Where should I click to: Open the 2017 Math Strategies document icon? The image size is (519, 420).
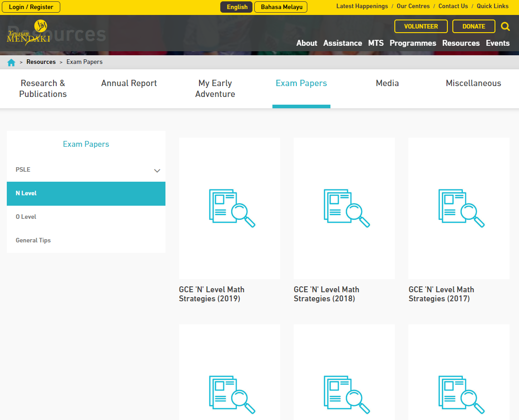(x=461, y=208)
